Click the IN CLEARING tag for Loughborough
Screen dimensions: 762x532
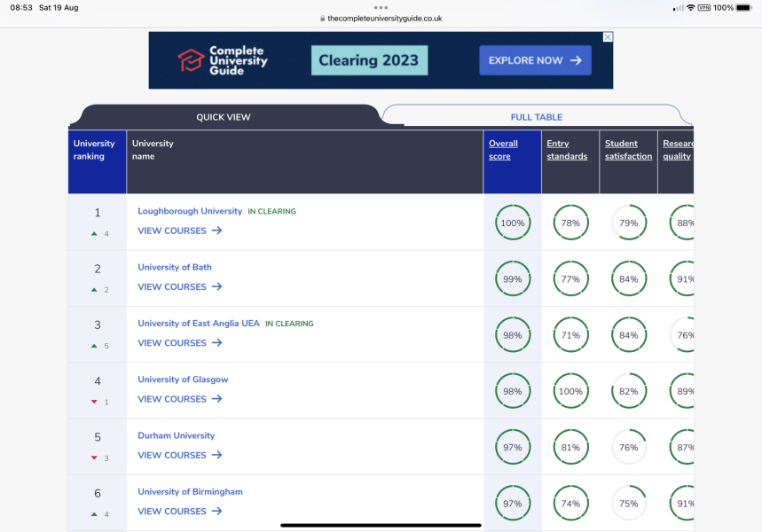click(x=271, y=211)
